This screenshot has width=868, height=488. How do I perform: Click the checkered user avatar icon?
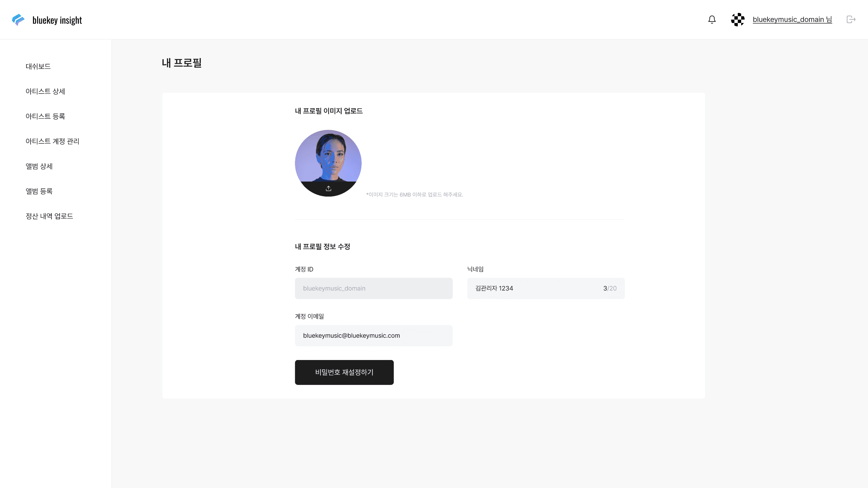tap(738, 20)
